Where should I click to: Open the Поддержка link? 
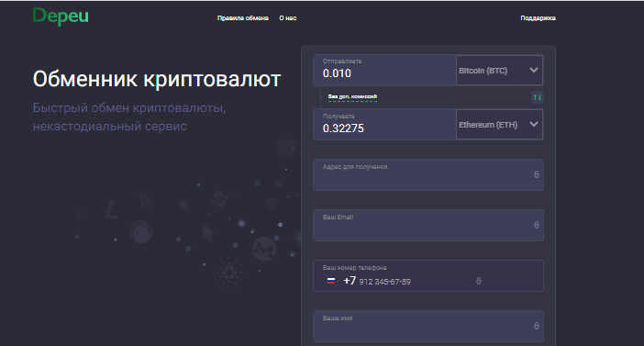coord(538,18)
